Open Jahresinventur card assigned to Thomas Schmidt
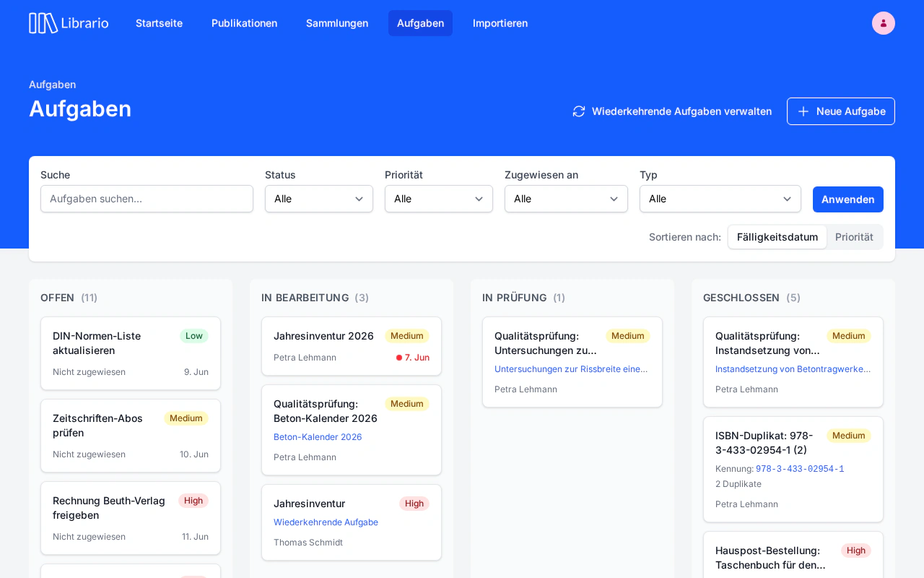Viewport: 924px width, 578px height. tap(352, 522)
